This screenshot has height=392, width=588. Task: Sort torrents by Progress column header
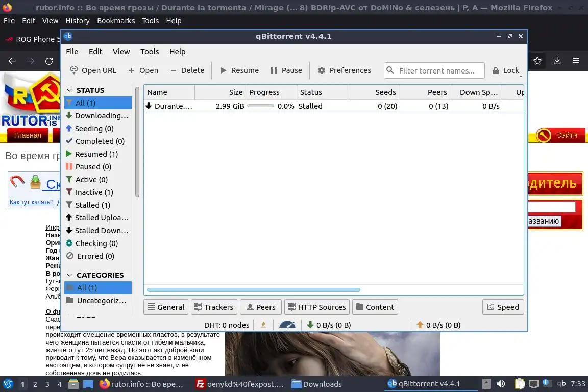pos(271,92)
